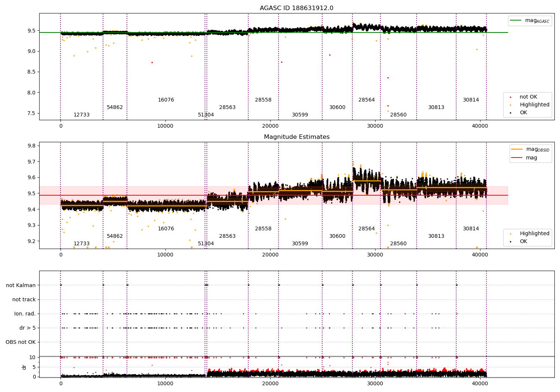
Task: Click the green line swatch in top legend
Action: 516,21
